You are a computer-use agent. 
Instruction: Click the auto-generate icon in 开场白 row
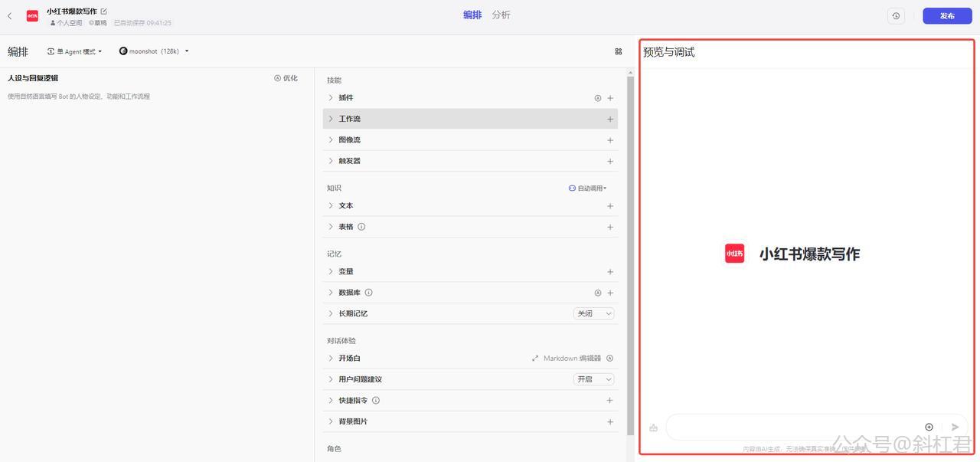(x=609, y=358)
